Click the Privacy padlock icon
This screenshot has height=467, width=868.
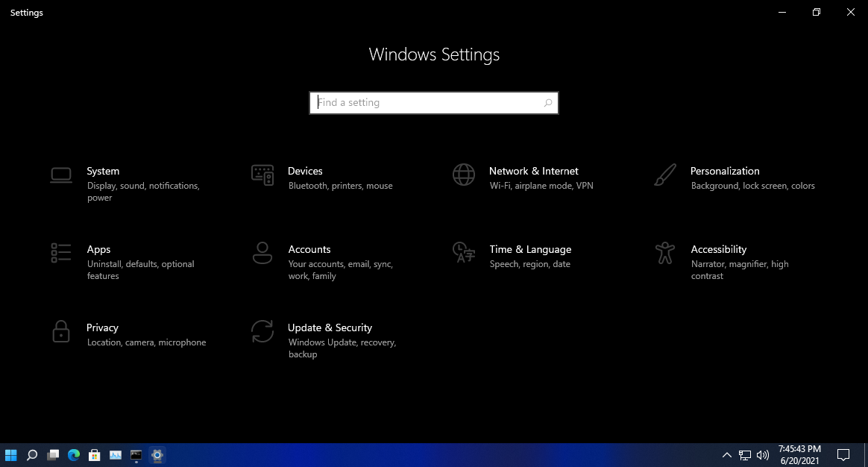(61, 331)
